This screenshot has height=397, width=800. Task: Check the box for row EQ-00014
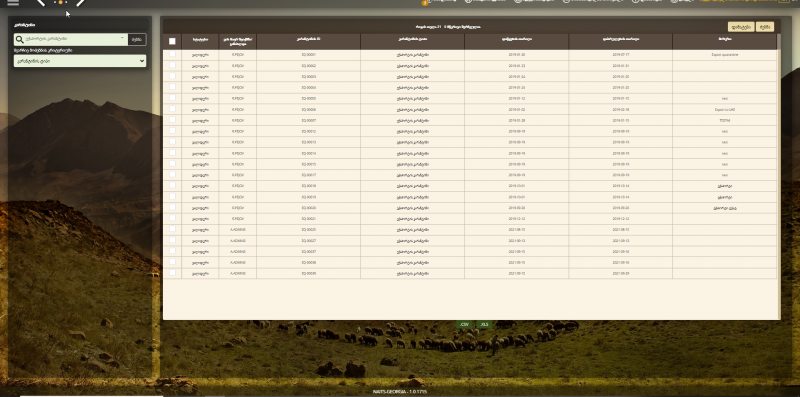point(172,153)
